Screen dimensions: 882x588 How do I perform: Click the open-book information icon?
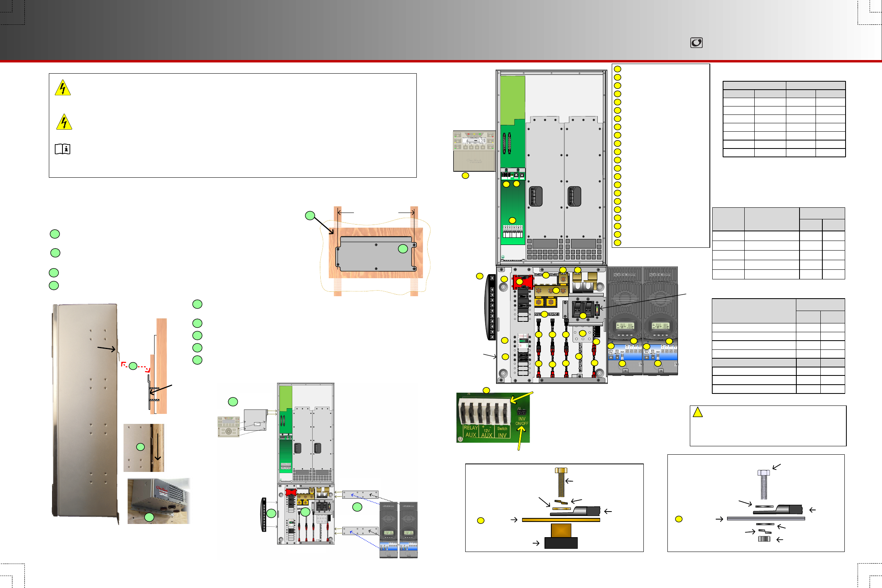click(62, 149)
